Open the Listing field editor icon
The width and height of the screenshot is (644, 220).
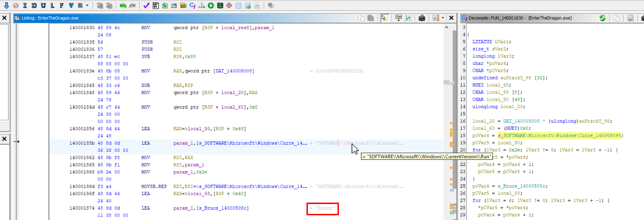399,18
